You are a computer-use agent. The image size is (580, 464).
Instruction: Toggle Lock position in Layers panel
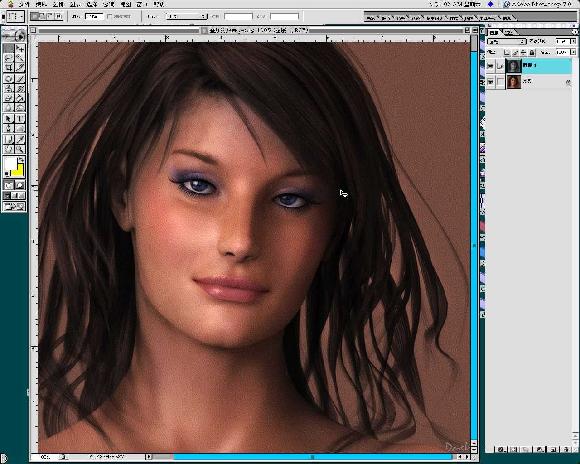pyautogui.click(x=523, y=53)
